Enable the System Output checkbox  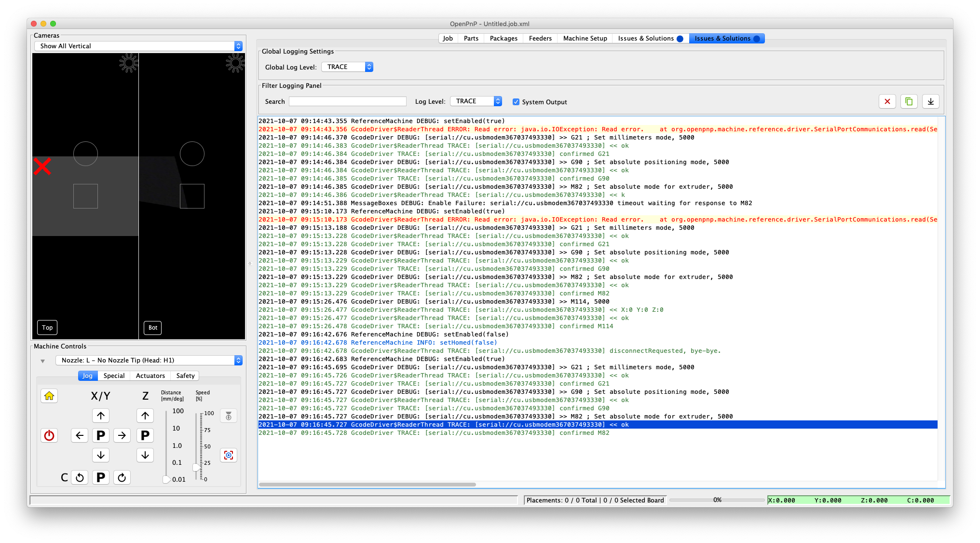click(516, 101)
